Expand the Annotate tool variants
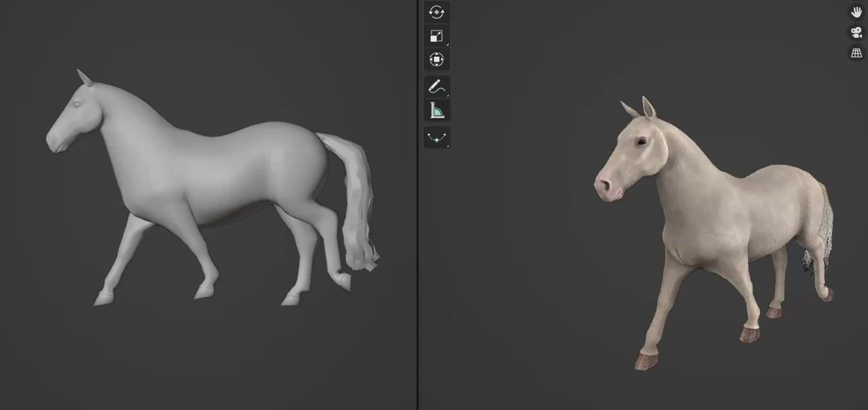Image resolution: width=868 pixels, height=410 pixels. pyautogui.click(x=447, y=95)
